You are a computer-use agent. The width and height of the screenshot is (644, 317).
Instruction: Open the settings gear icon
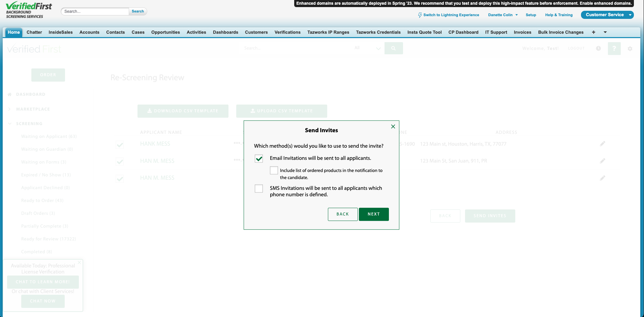click(630, 49)
